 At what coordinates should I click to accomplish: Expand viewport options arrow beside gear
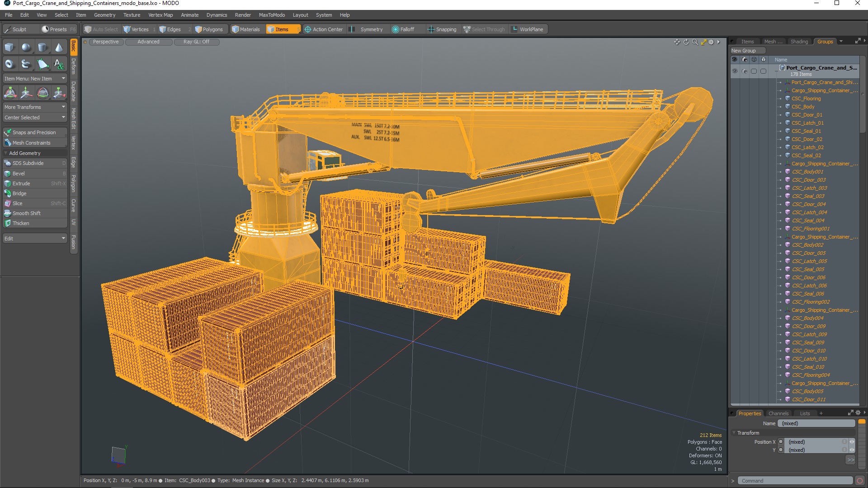[718, 42]
